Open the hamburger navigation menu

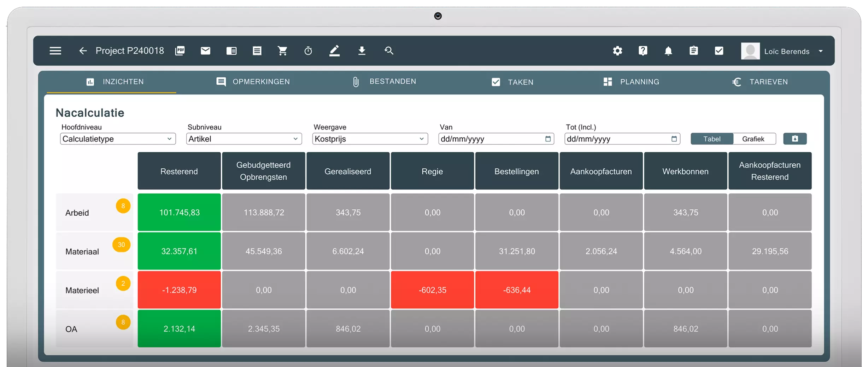[55, 51]
